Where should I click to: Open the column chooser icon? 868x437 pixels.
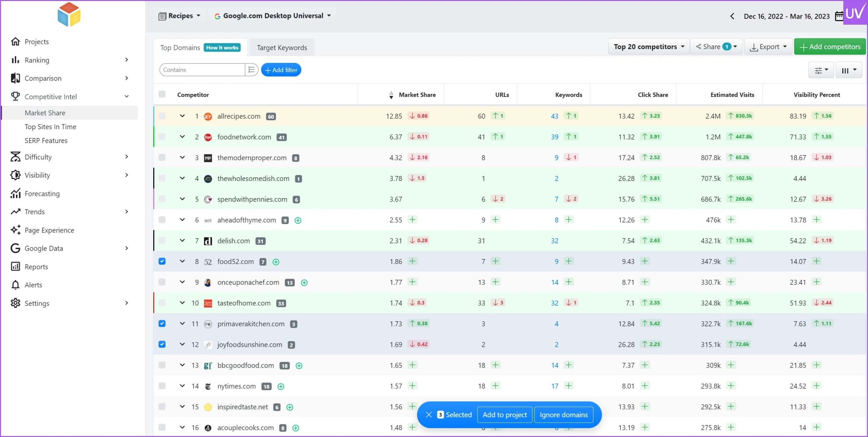coord(849,70)
